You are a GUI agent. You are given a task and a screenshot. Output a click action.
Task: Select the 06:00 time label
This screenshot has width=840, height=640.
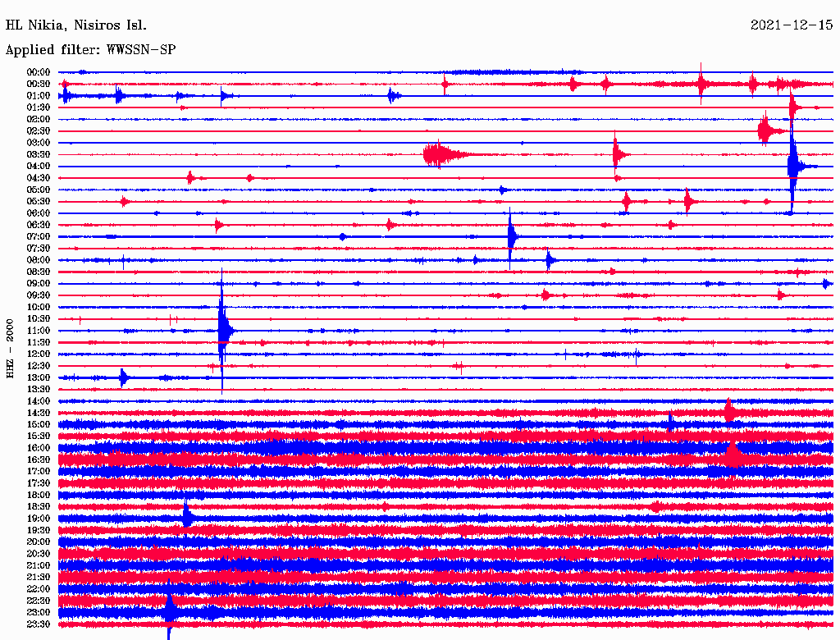(39, 213)
